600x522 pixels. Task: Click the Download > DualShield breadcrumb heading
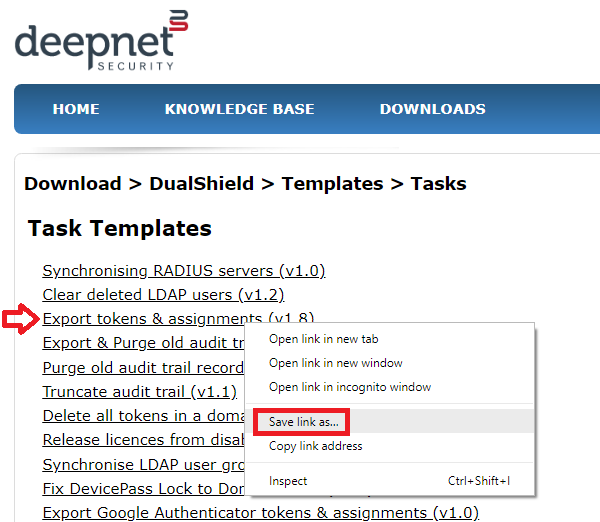click(245, 184)
